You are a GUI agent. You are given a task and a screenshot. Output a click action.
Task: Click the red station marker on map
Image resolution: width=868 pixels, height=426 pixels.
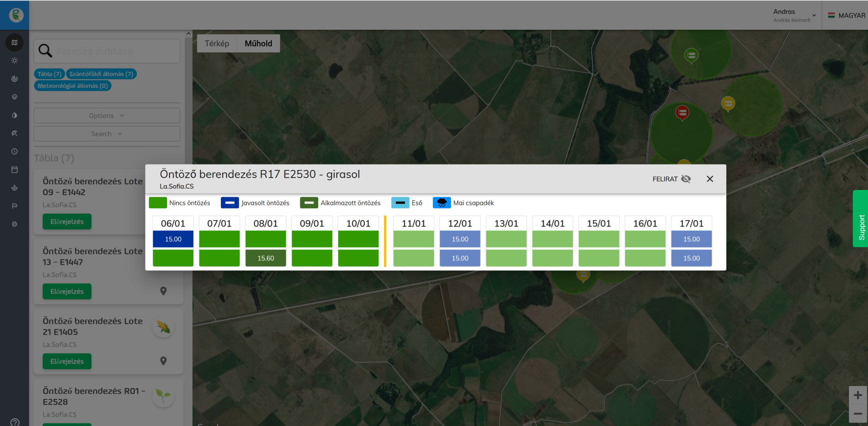click(x=682, y=112)
